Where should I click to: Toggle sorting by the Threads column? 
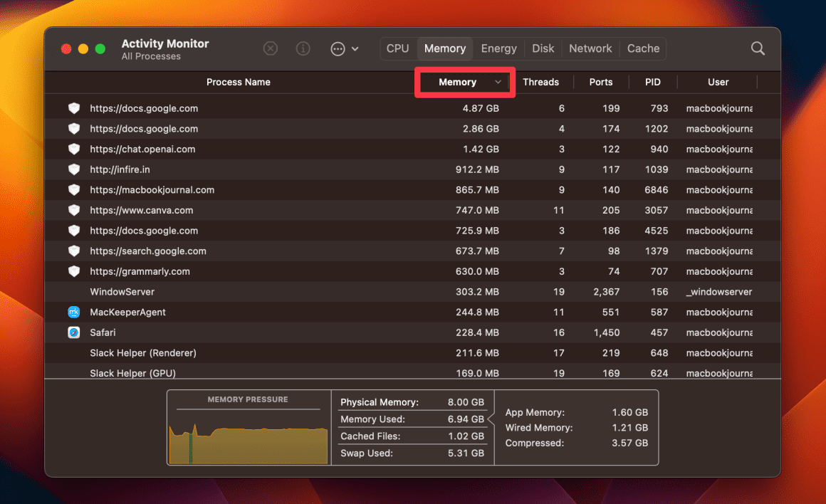pyautogui.click(x=541, y=82)
